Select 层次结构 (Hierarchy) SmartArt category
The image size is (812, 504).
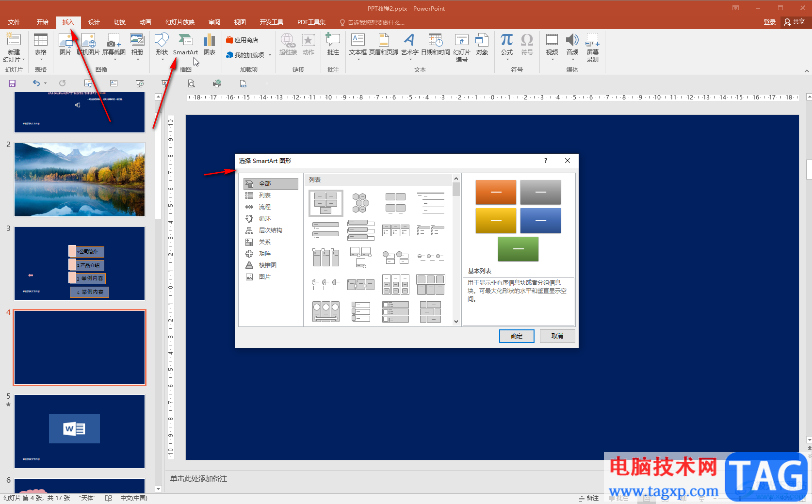coord(271,230)
